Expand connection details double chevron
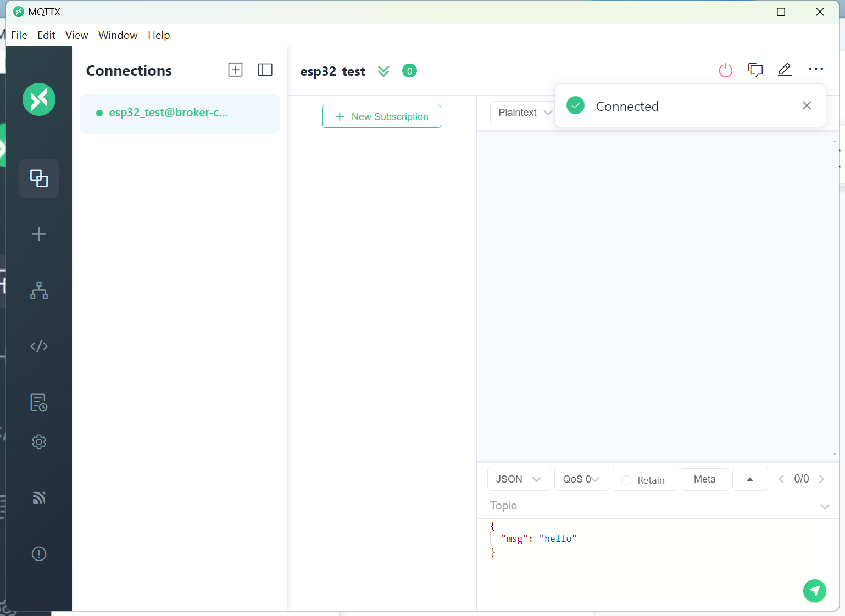 tap(383, 71)
